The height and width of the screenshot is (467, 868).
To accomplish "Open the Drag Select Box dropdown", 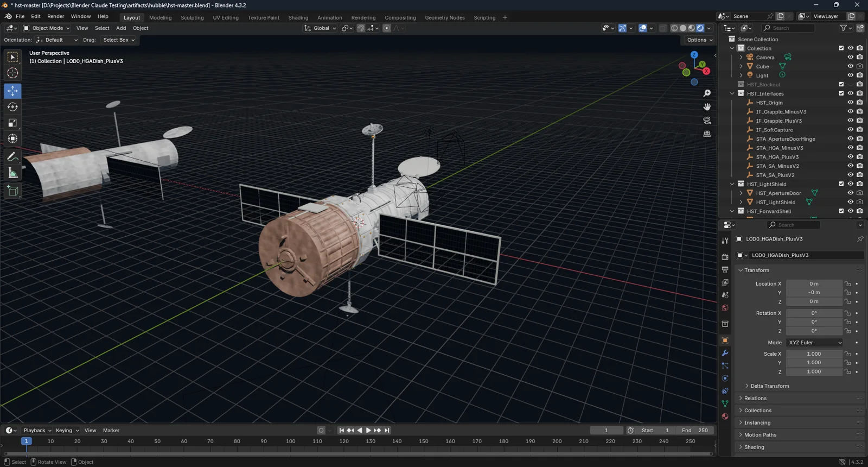I will (119, 40).
